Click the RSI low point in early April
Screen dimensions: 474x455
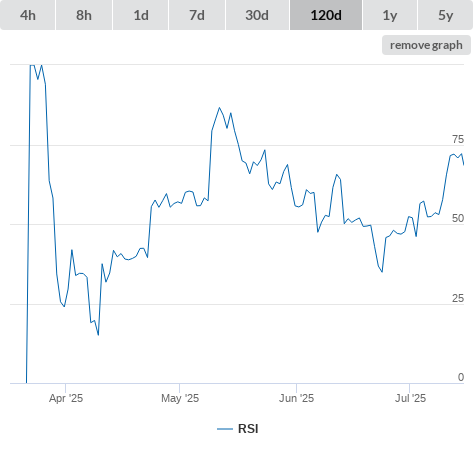coord(98,335)
